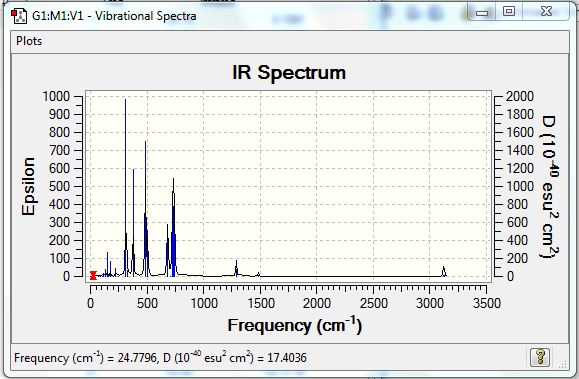Select the tallest peak near 300 cm-1
Viewport: 579px width, 379px height.
pyautogui.click(x=126, y=187)
